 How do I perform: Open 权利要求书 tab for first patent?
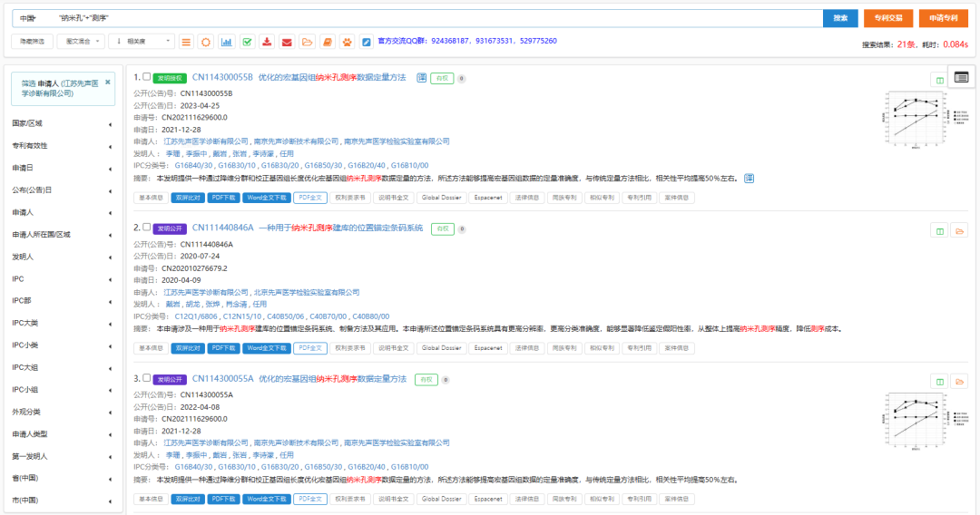pos(349,197)
